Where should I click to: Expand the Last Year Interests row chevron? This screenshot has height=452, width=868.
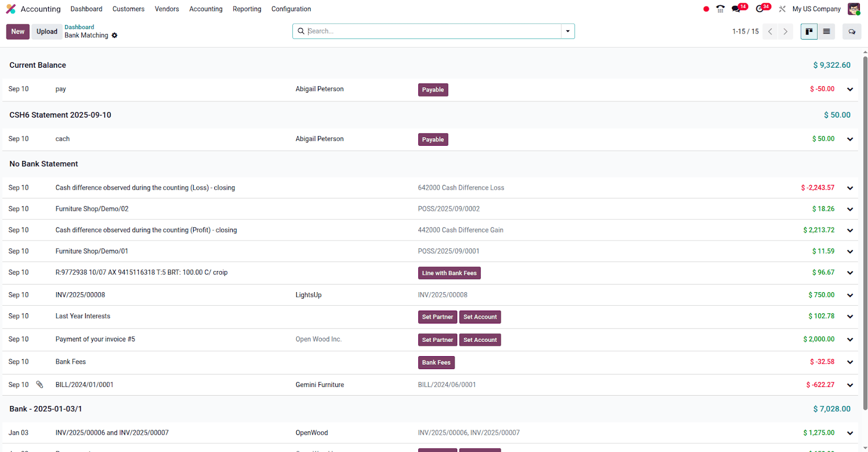click(x=850, y=317)
